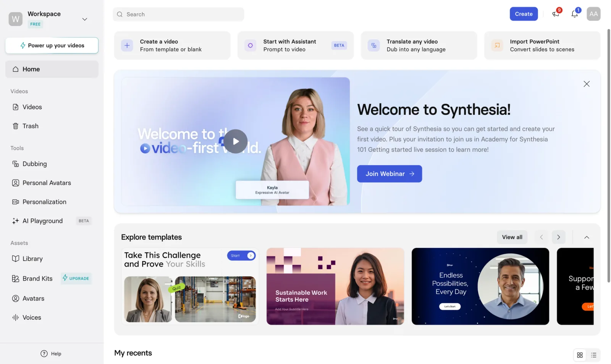Click the Trash bin icon in the sidebar
This screenshot has width=611, height=364.
pos(16,126)
